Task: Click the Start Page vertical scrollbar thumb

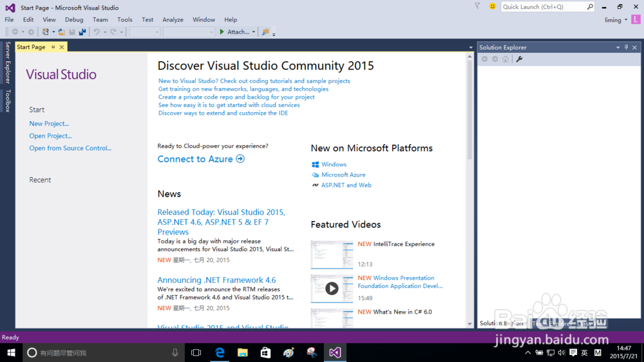Action: pyautogui.click(x=470, y=110)
